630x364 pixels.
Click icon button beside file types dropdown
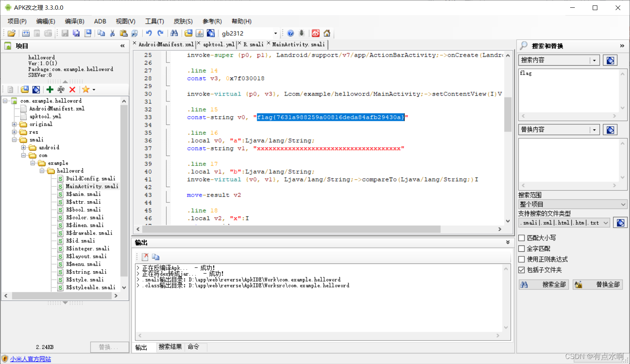620,223
